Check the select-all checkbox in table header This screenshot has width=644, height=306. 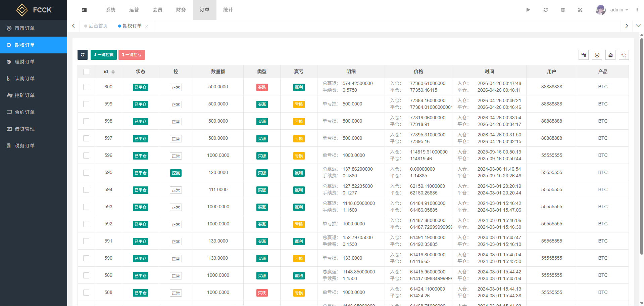(x=86, y=72)
